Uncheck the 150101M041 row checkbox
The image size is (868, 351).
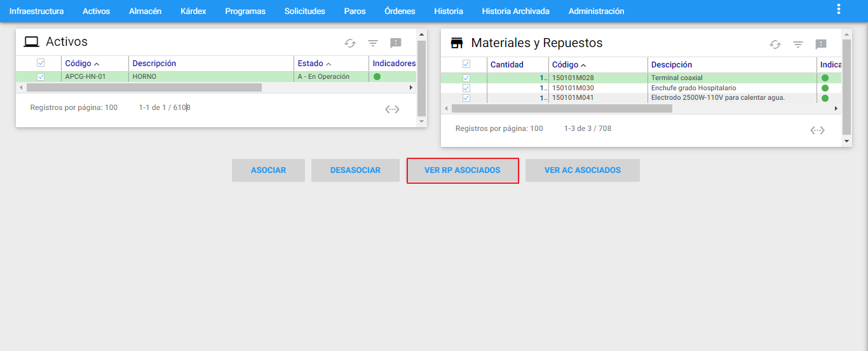tap(466, 98)
